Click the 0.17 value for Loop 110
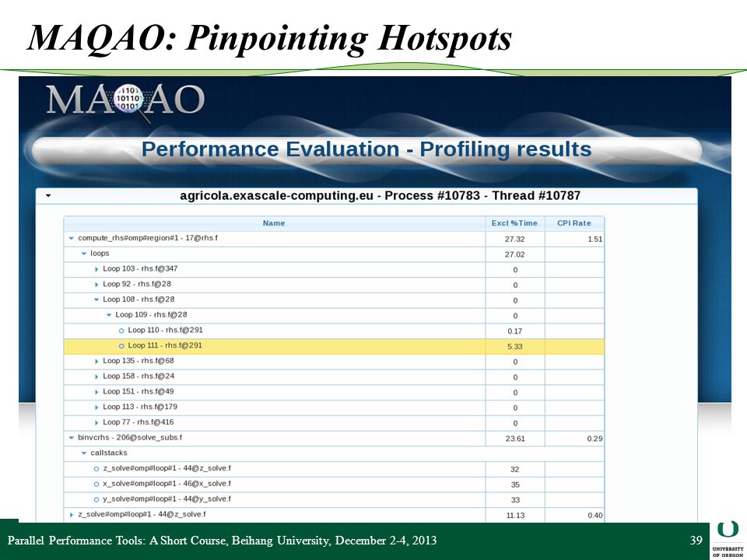Screen dimensions: 747x560 click(x=514, y=331)
